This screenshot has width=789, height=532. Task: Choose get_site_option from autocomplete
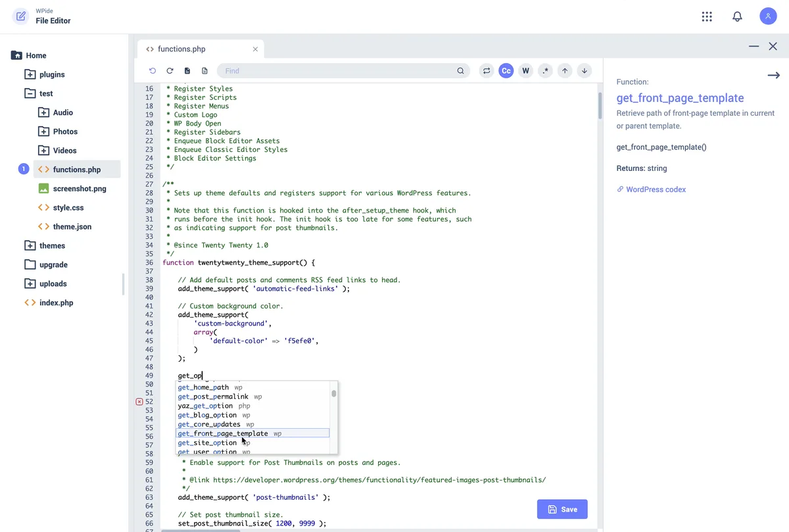pyautogui.click(x=253, y=443)
